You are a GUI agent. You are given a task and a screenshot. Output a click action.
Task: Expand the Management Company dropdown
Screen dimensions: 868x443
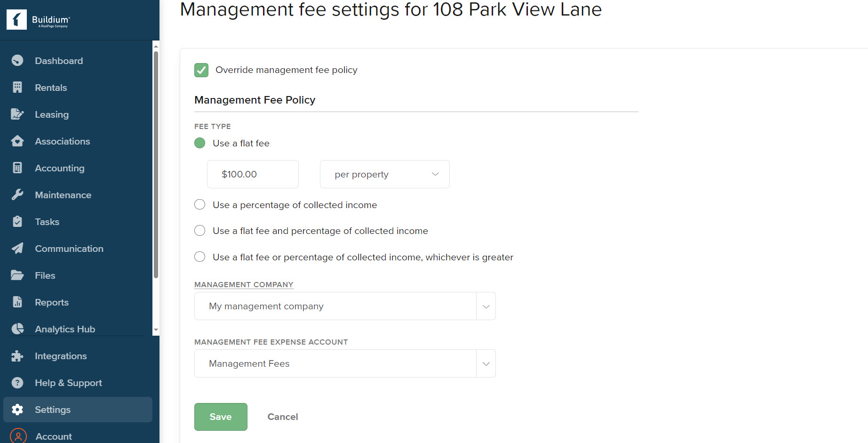[x=485, y=306]
